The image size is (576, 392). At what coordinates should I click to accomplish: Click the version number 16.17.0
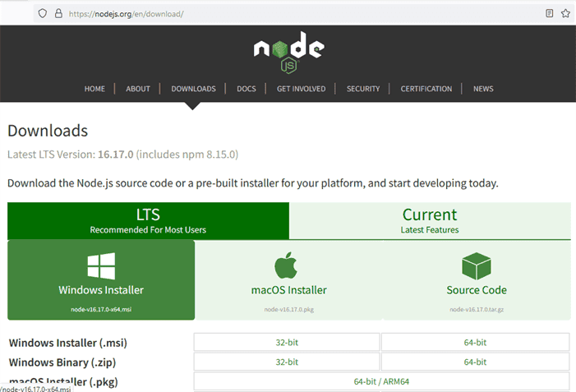[115, 154]
